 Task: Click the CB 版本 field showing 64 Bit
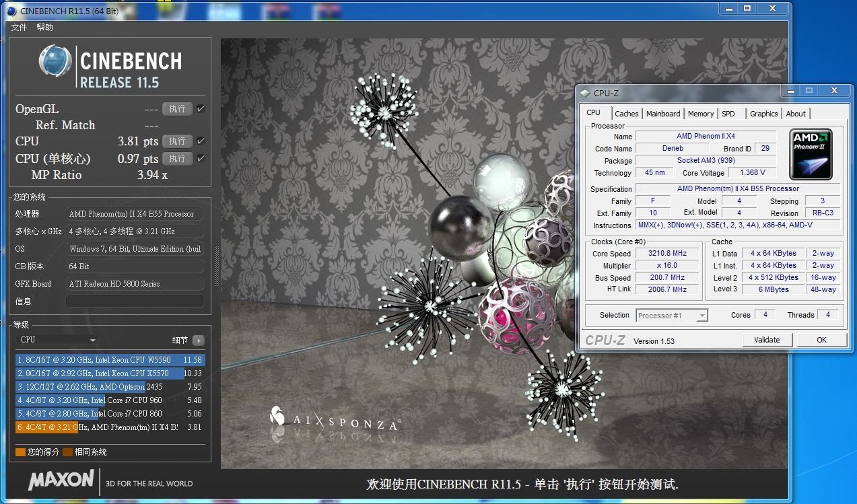coord(135,266)
